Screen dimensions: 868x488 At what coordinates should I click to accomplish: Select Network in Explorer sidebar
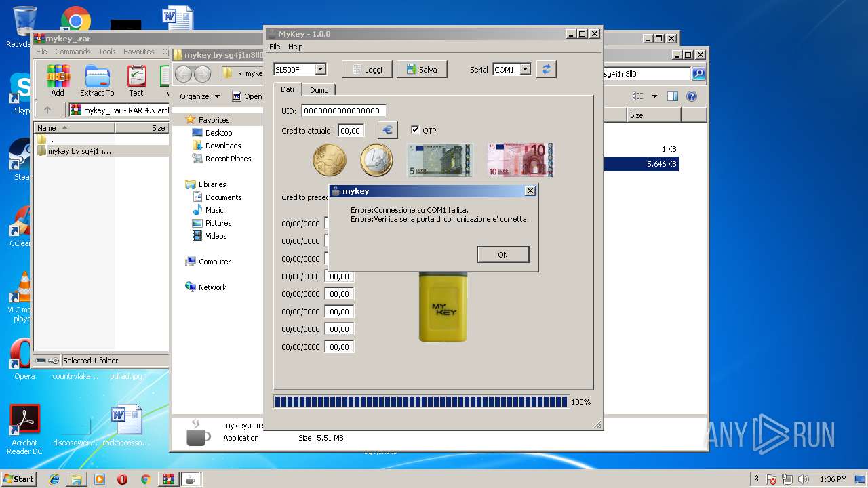click(212, 287)
